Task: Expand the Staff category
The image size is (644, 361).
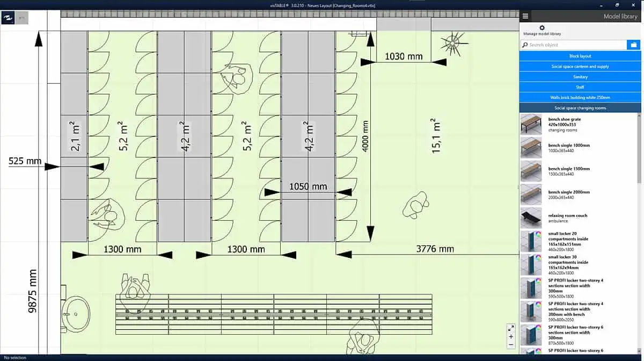Action: [580, 87]
